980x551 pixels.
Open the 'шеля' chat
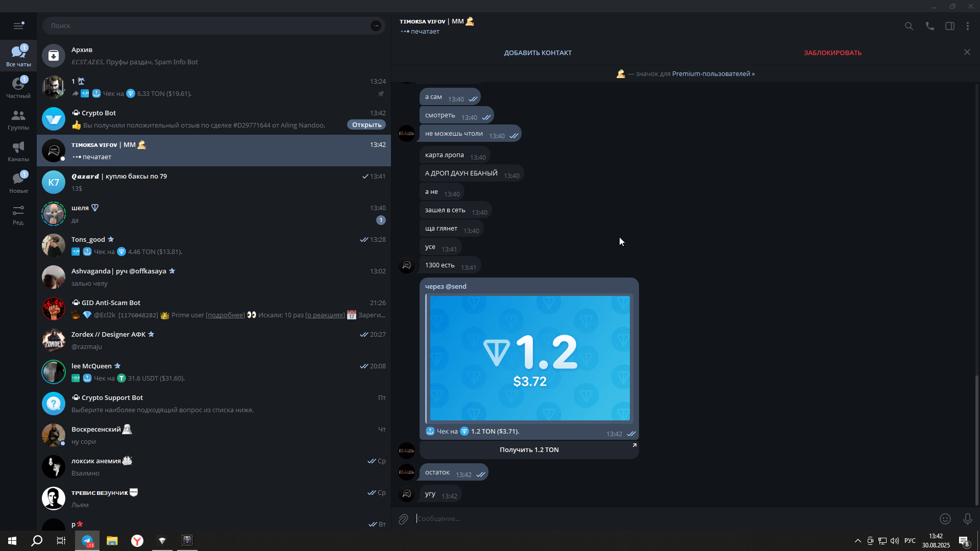pos(214,214)
